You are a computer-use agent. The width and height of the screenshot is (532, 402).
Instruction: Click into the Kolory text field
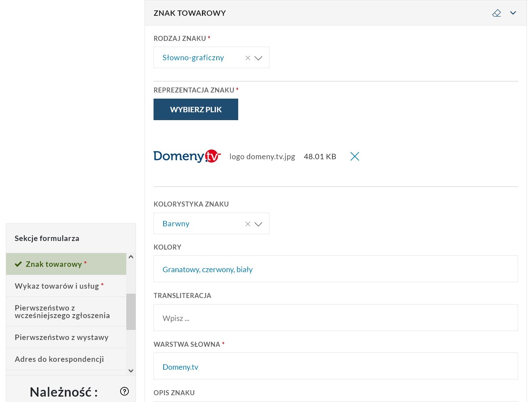point(335,269)
